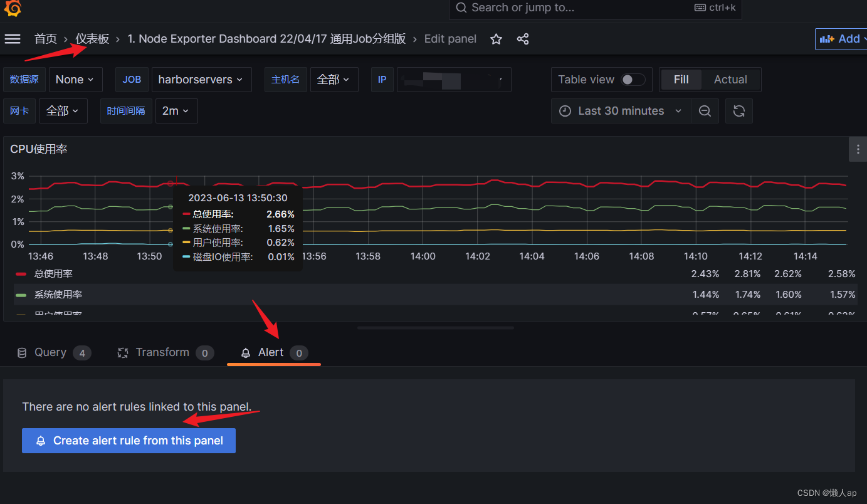
Task: Click the Edit panel breadcrumb
Action: tap(450, 39)
